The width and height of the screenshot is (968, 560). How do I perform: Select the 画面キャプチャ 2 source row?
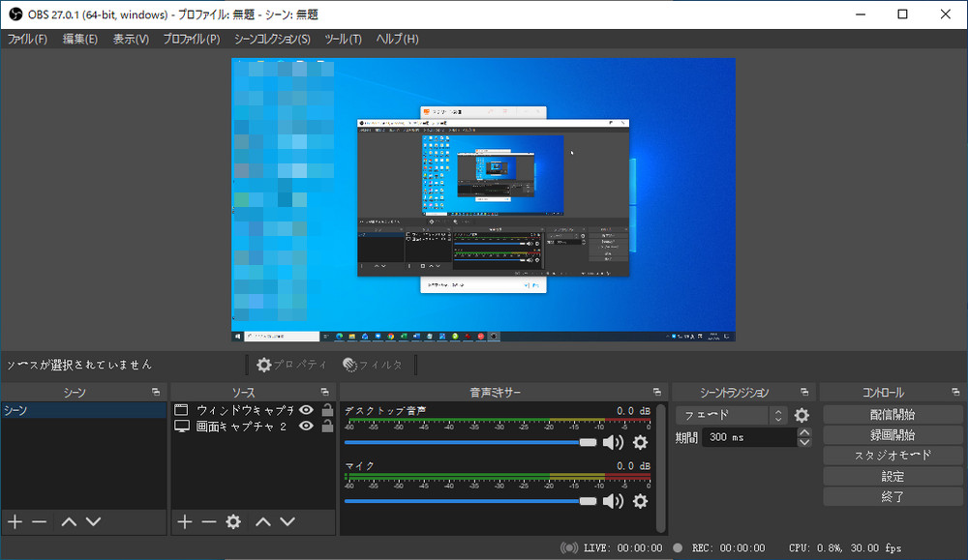point(253,427)
